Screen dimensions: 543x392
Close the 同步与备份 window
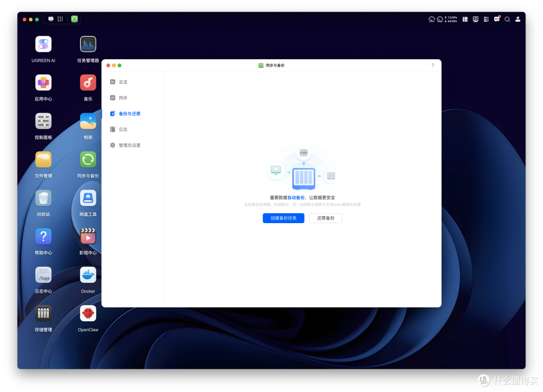109,65
